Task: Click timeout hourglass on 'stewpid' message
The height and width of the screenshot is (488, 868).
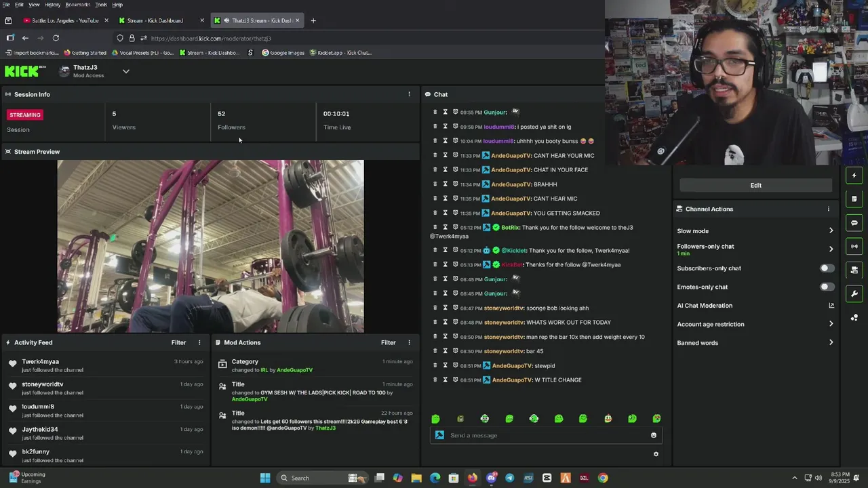Action: [x=446, y=365]
